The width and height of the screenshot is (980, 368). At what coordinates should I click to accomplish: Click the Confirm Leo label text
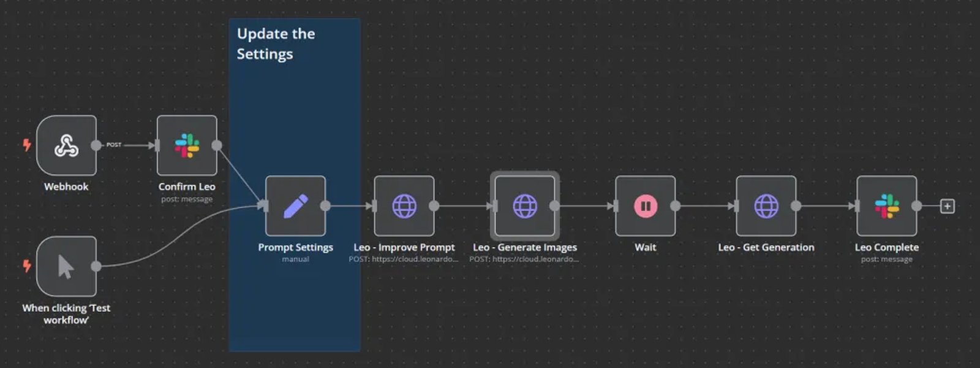coord(187,186)
